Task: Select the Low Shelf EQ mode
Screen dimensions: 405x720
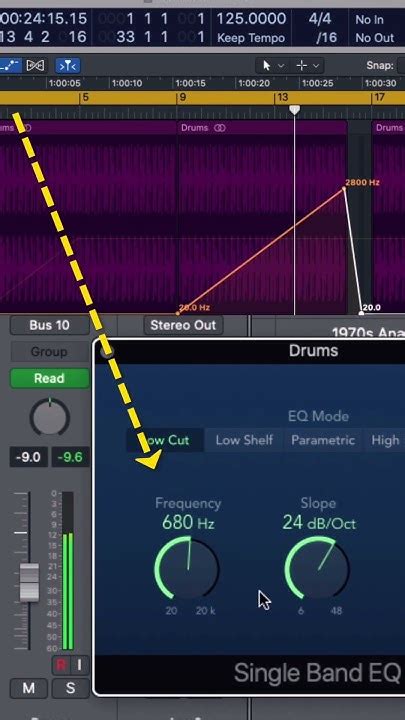Action: point(244,440)
